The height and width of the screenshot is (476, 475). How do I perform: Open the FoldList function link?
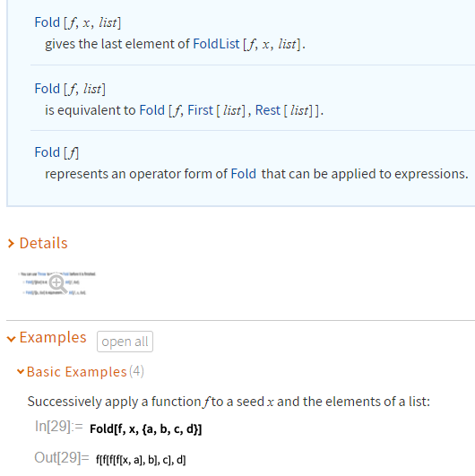tap(216, 44)
